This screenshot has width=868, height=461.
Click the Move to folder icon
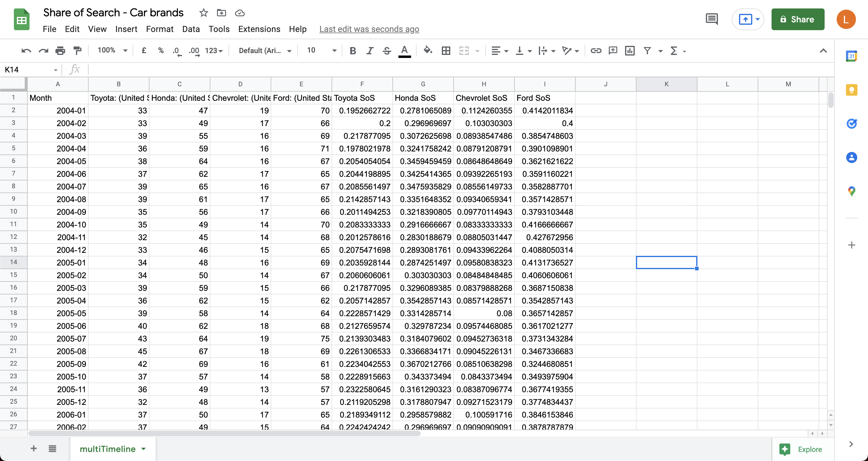tap(222, 13)
